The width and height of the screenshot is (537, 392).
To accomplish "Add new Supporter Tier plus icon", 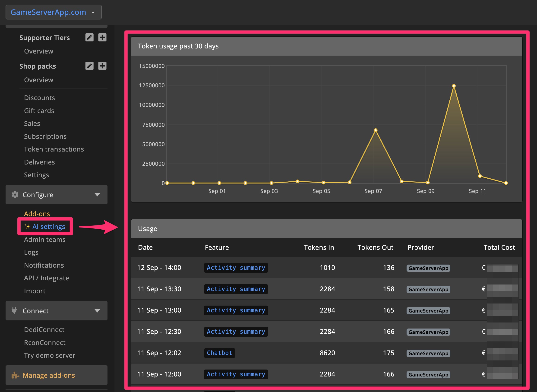I will [x=102, y=38].
